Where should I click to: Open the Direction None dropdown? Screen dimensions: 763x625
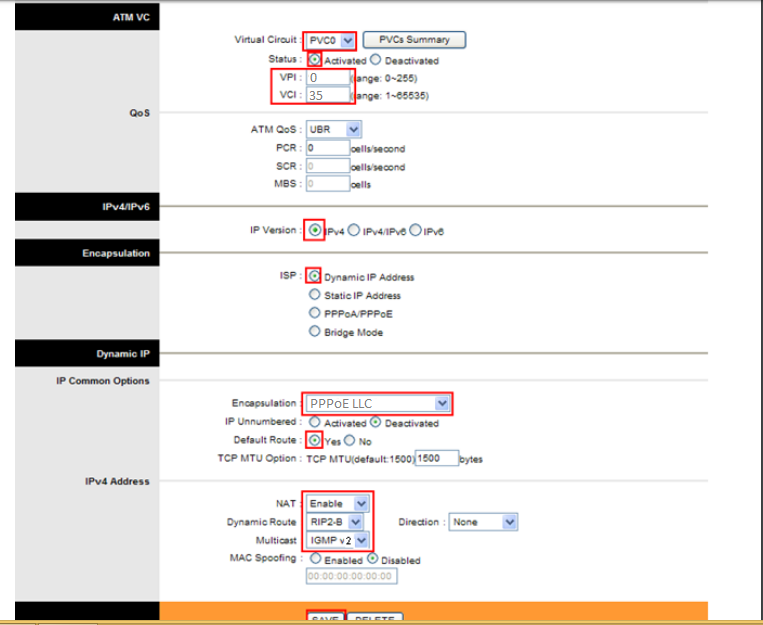[483, 522]
